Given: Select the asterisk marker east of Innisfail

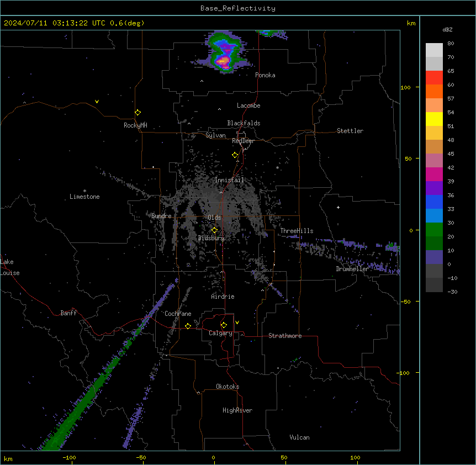Looking at the screenshot, I should coord(277,167).
